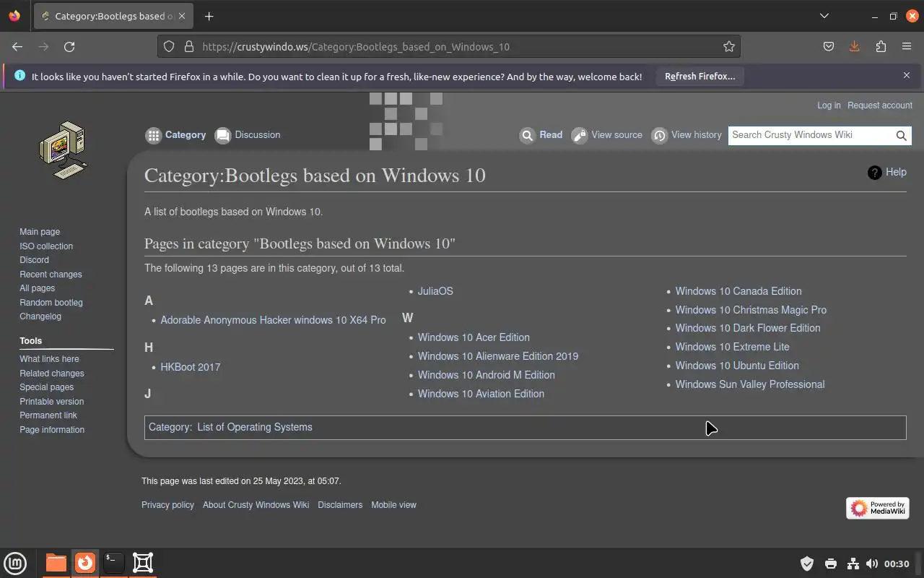Viewport: 924px width, 578px height.
Task: Open ISO collection sidebar link
Action: [x=46, y=246]
